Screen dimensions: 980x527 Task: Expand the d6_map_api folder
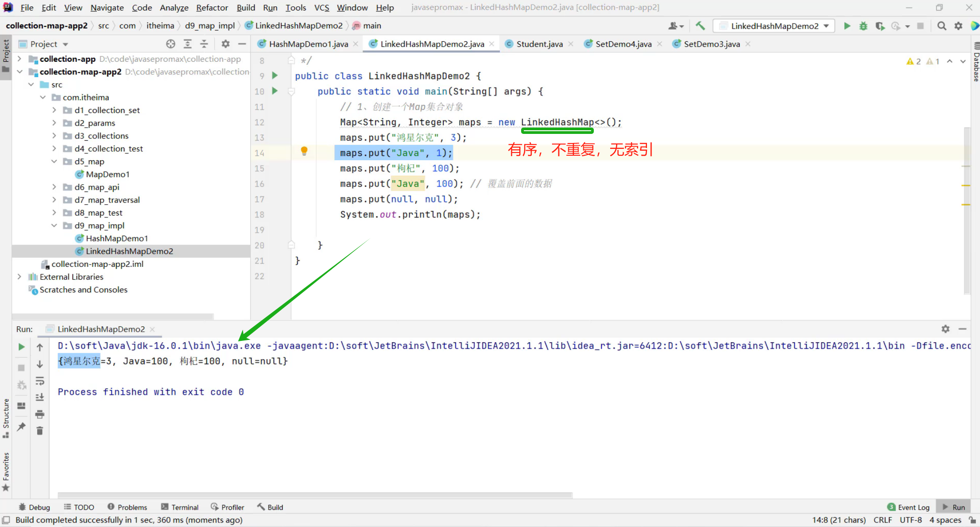coord(54,187)
